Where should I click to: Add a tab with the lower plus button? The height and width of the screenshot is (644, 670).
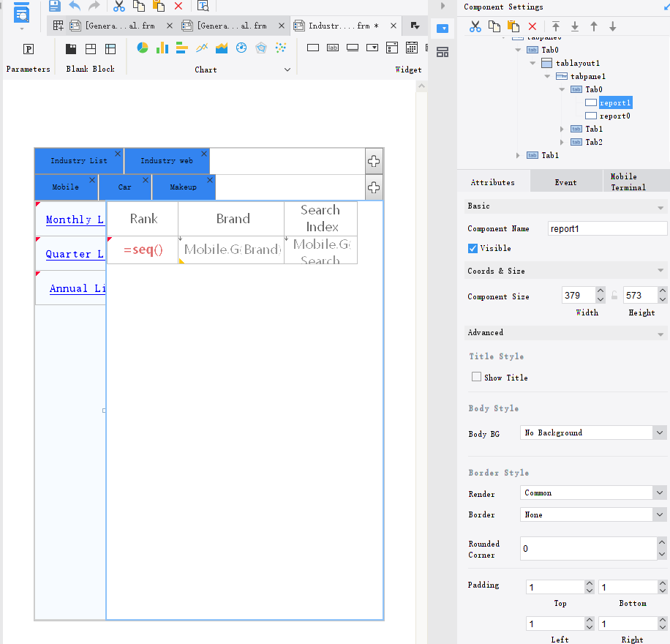[x=374, y=187]
